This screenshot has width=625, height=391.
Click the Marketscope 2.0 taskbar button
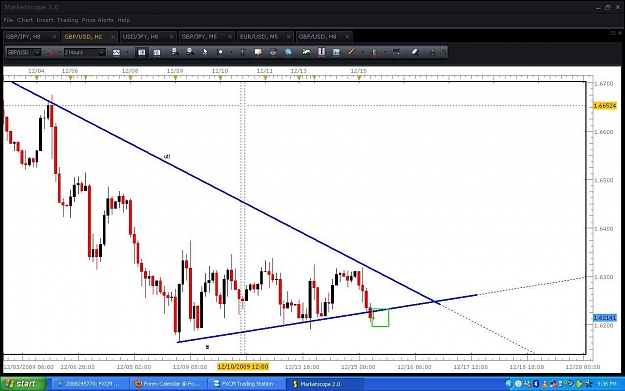tap(325, 384)
